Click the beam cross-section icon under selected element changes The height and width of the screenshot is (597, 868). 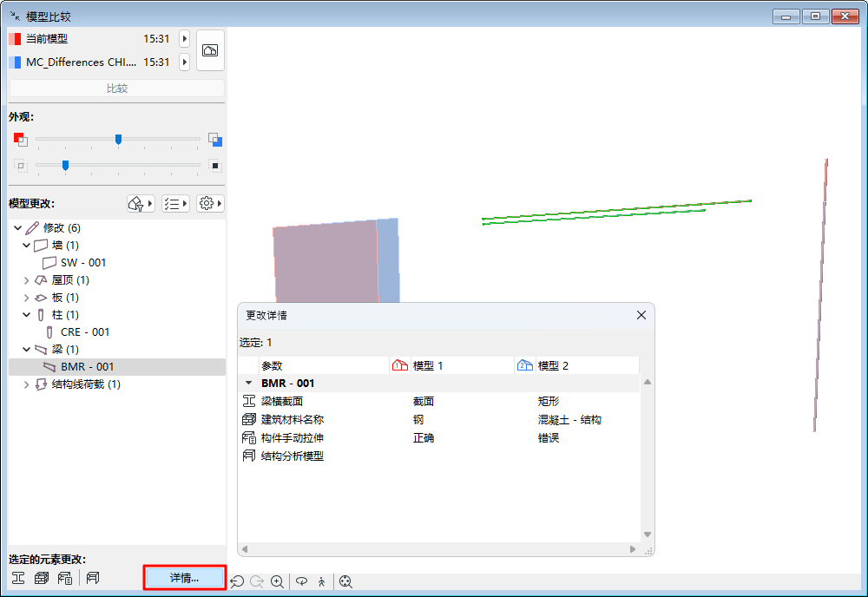tap(18, 578)
